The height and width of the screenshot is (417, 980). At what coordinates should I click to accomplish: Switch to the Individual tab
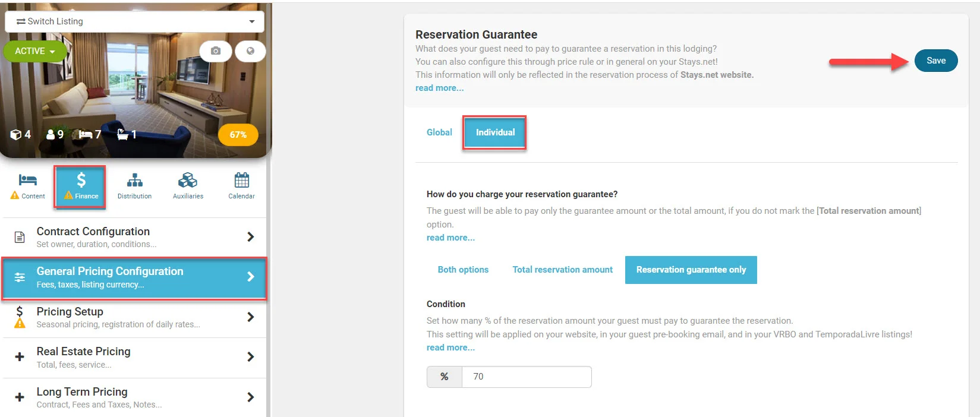click(x=495, y=132)
